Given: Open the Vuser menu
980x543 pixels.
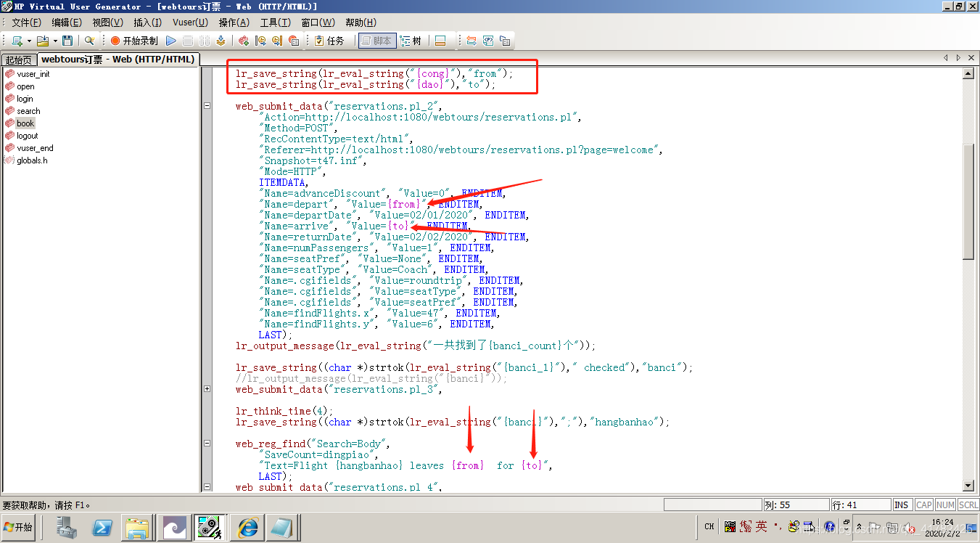Looking at the screenshot, I should tap(189, 23).
